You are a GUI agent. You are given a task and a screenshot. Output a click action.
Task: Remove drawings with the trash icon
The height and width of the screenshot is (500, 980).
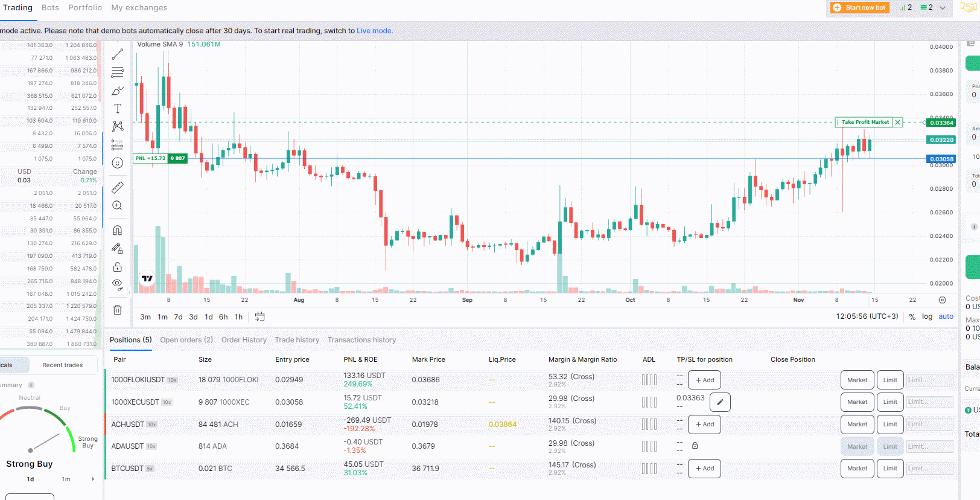coord(118,310)
